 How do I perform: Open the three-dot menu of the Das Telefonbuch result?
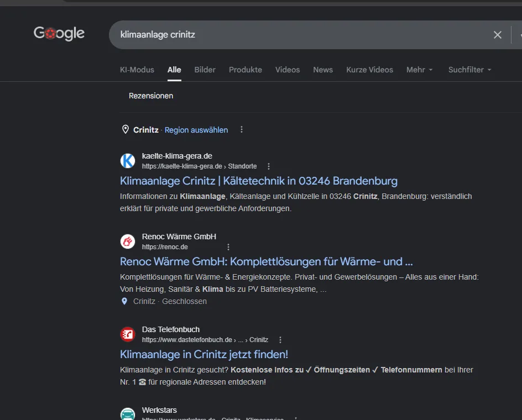[x=280, y=340]
